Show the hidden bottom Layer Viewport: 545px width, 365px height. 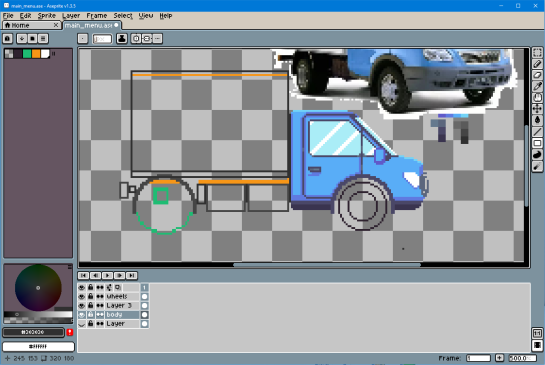click(82, 324)
